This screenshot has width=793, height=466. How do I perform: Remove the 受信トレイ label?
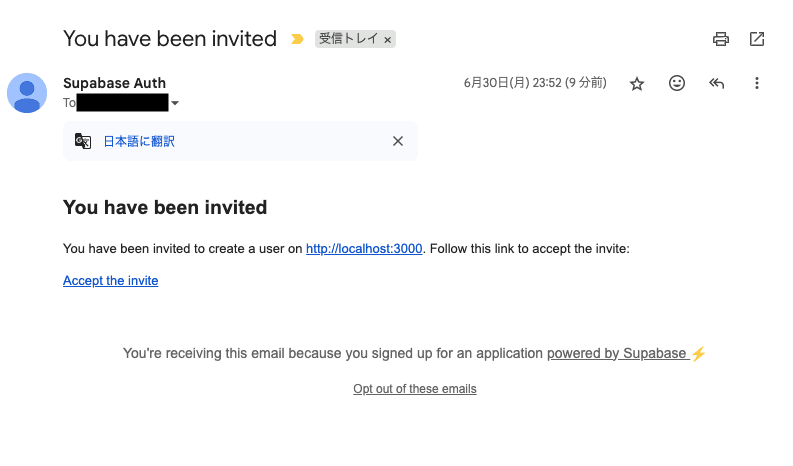tap(388, 40)
